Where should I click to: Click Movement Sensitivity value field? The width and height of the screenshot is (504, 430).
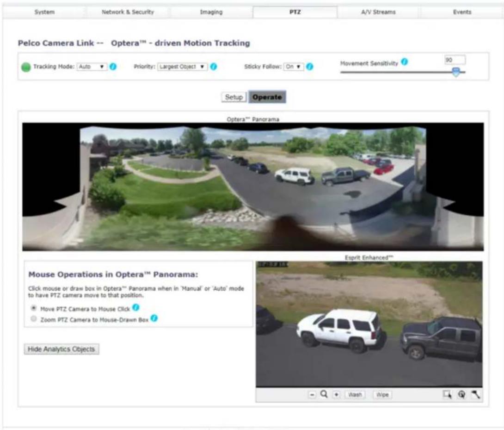[x=455, y=60]
